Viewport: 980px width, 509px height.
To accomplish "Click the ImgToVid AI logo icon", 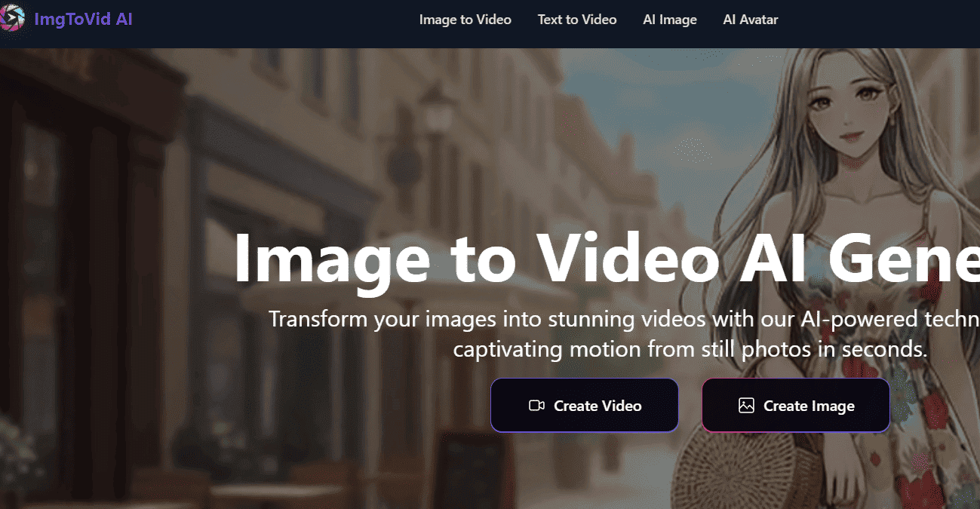I will [12, 20].
